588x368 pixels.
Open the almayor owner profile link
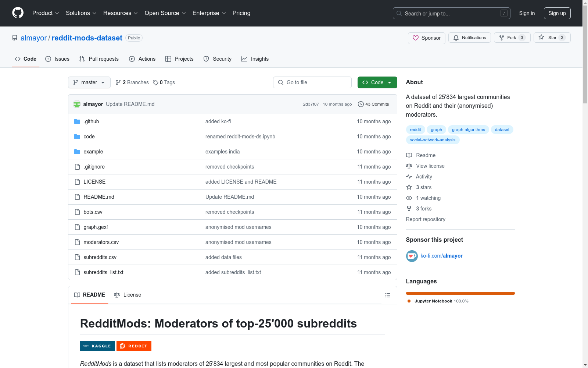tap(34, 38)
